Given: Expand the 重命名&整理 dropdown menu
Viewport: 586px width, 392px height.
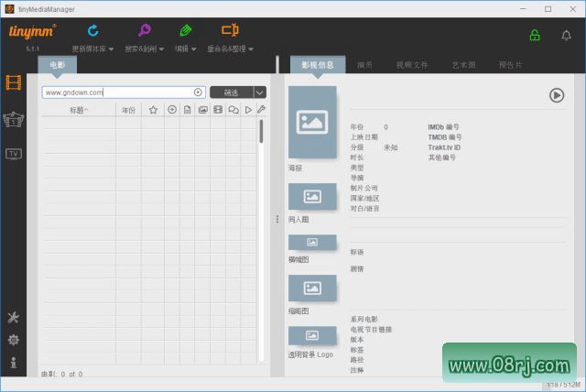Looking at the screenshot, I should point(251,49).
